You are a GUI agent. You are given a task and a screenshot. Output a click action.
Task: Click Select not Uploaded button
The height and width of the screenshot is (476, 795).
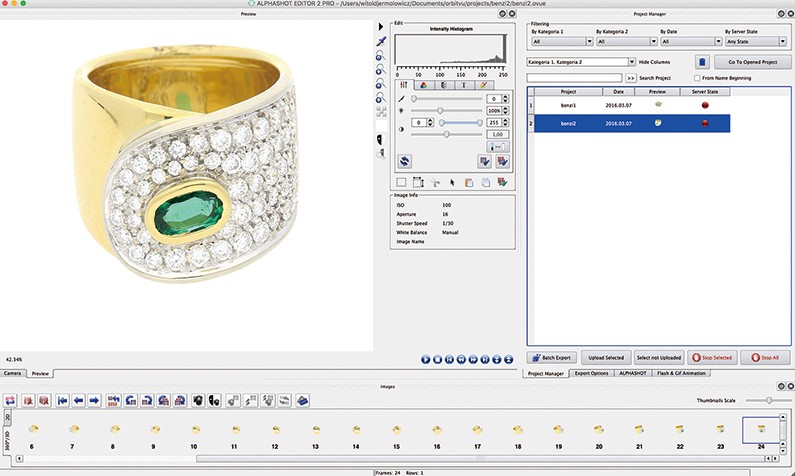tap(659, 357)
